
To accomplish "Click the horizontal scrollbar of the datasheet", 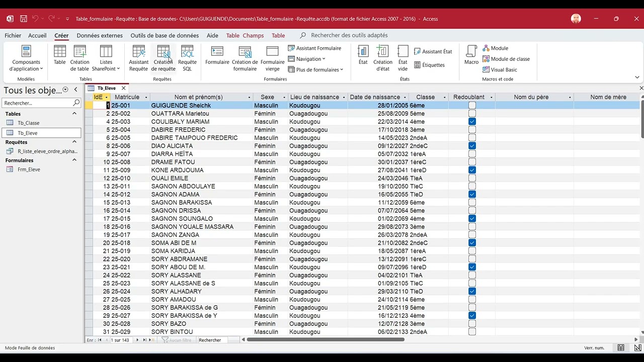I will pyautogui.click(x=326, y=340).
